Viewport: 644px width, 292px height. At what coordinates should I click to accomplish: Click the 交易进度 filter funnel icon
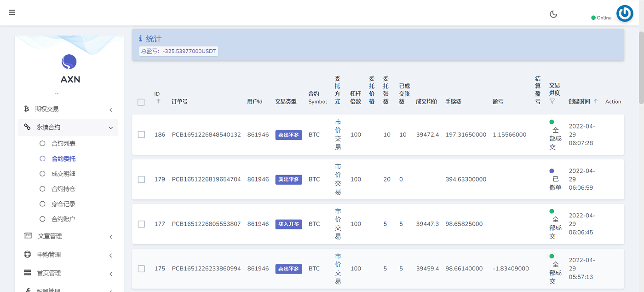pos(552,101)
